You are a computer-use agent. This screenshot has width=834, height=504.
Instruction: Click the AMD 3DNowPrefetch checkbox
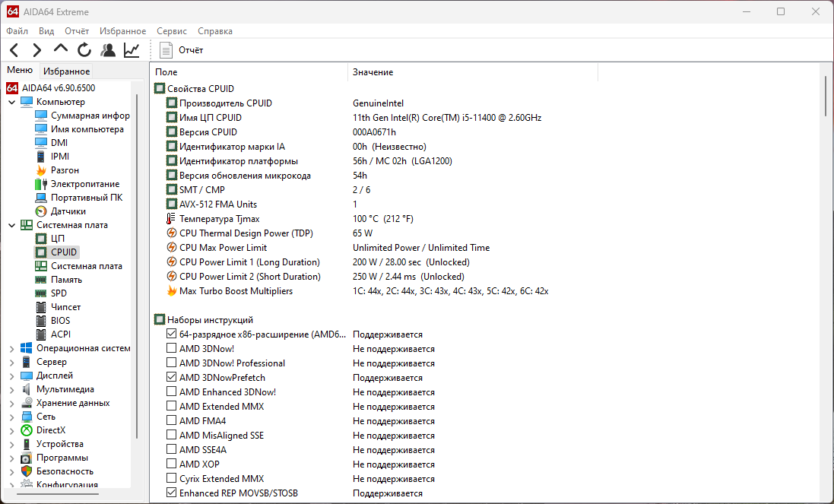(x=171, y=377)
